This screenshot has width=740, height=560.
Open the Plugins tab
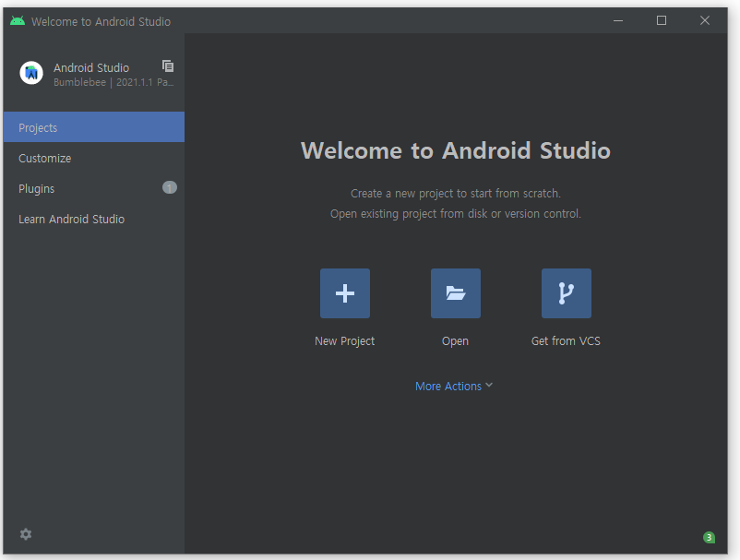94,188
